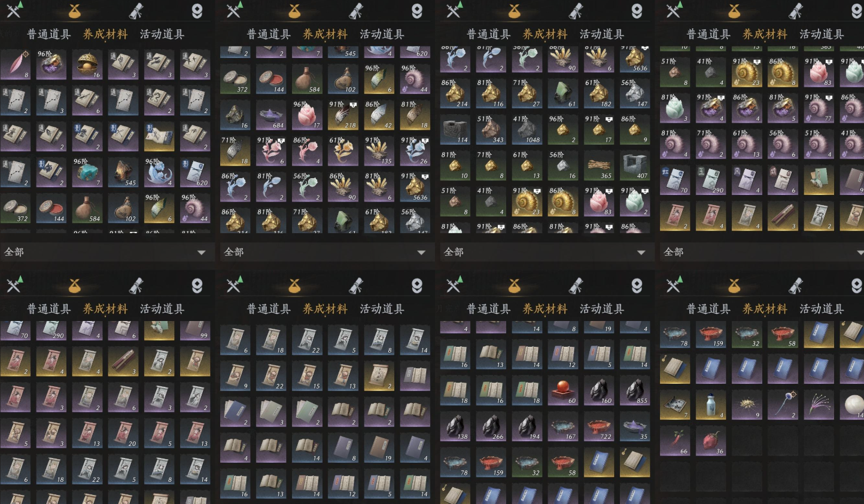Select the carrot item with count 66
This screenshot has width=864, height=504.
click(x=675, y=441)
